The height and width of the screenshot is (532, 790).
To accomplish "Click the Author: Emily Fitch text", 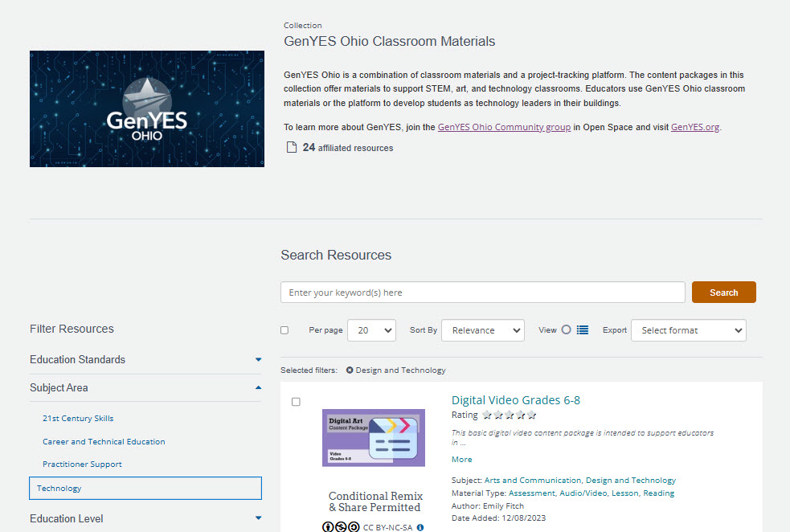I will coord(488,505).
